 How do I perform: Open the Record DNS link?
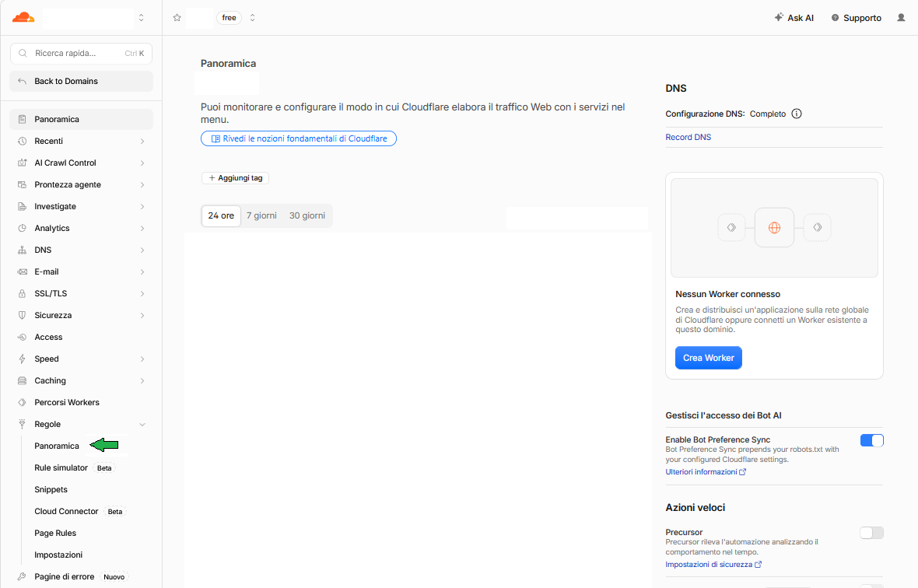tap(688, 137)
